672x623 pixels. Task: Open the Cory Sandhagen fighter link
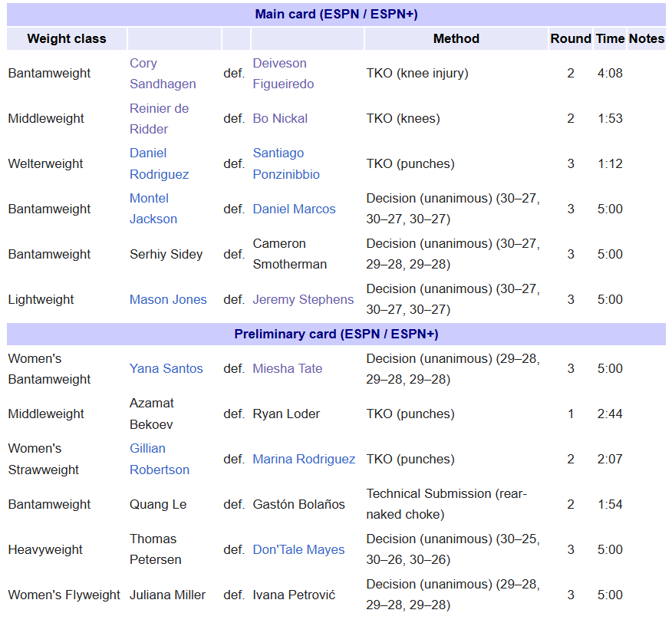tap(143, 64)
